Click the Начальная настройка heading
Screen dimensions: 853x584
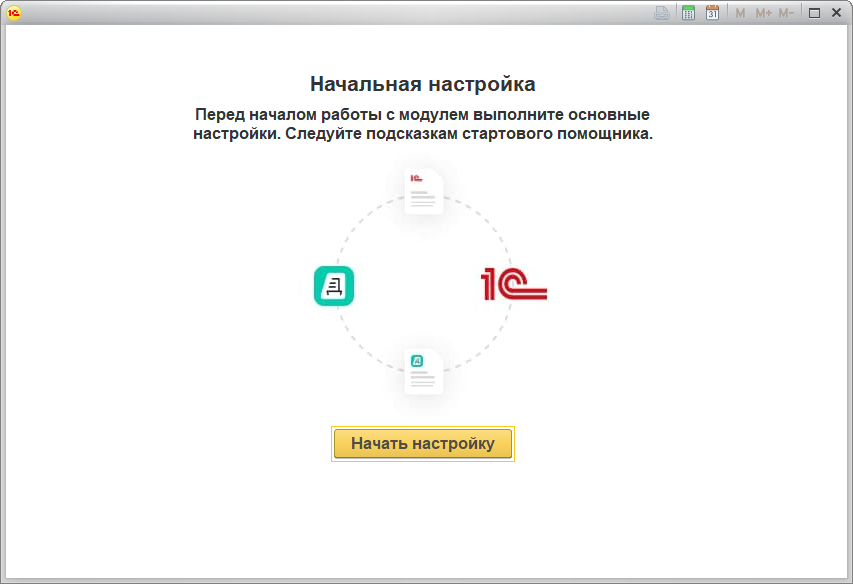[423, 83]
